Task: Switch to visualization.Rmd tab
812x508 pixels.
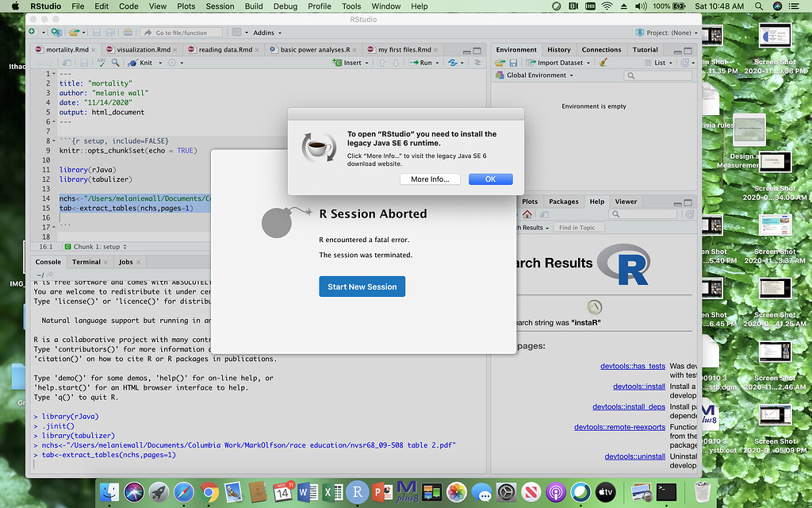Action: click(143, 50)
